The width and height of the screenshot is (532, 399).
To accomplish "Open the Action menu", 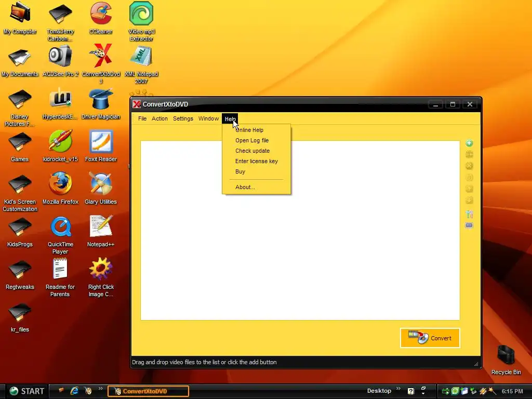I will click(x=159, y=119).
